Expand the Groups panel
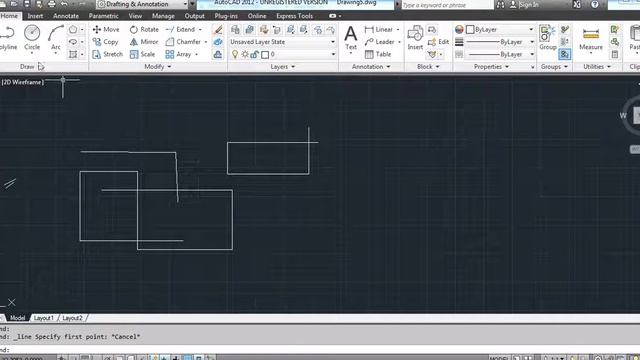 pyautogui.click(x=554, y=66)
